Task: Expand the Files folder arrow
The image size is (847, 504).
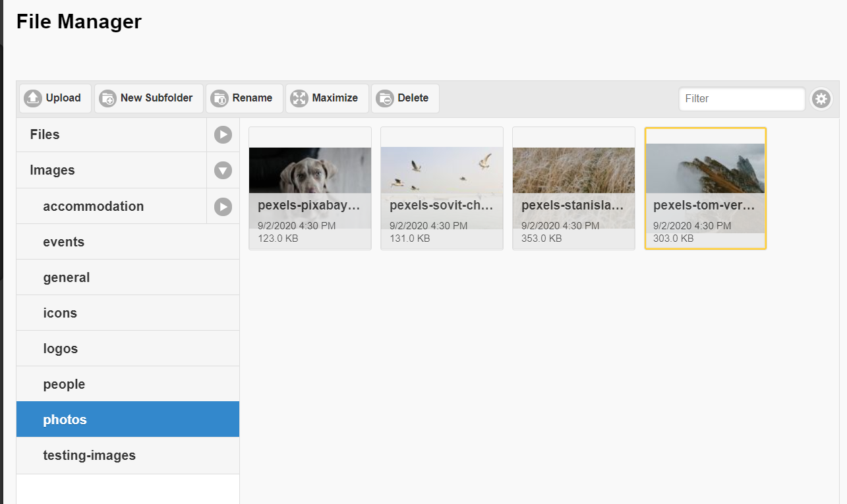Action: click(223, 135)
